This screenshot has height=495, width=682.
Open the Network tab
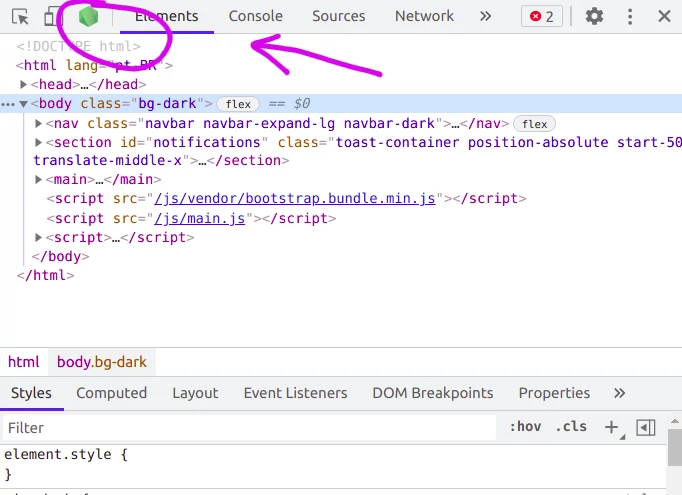pos(424,17)
